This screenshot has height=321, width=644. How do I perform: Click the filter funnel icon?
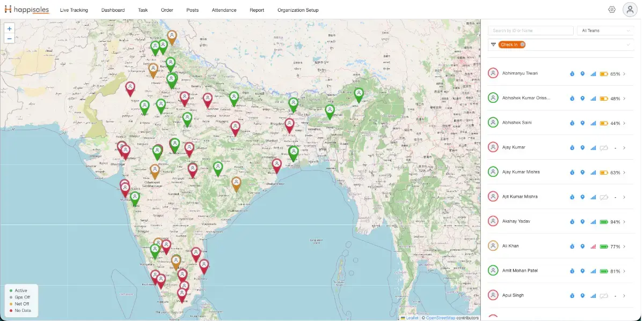pyautogui.click(x=493, y=44)
